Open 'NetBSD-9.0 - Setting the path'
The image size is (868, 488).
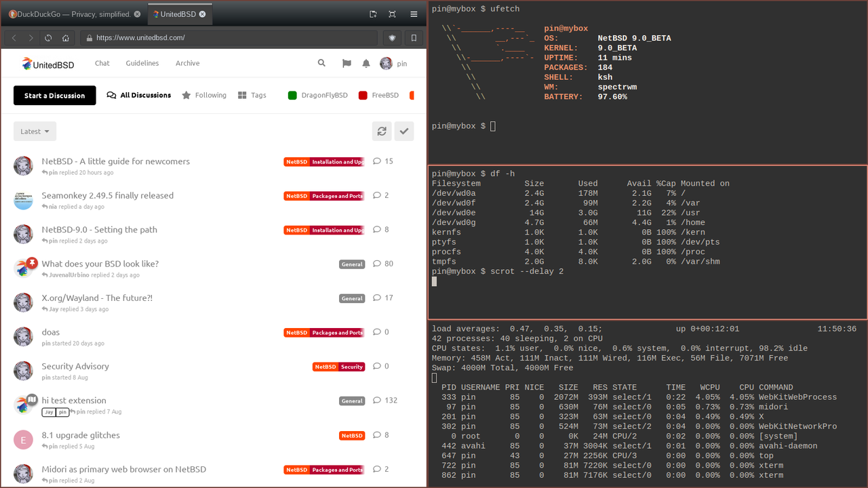[x=100, y=230]
